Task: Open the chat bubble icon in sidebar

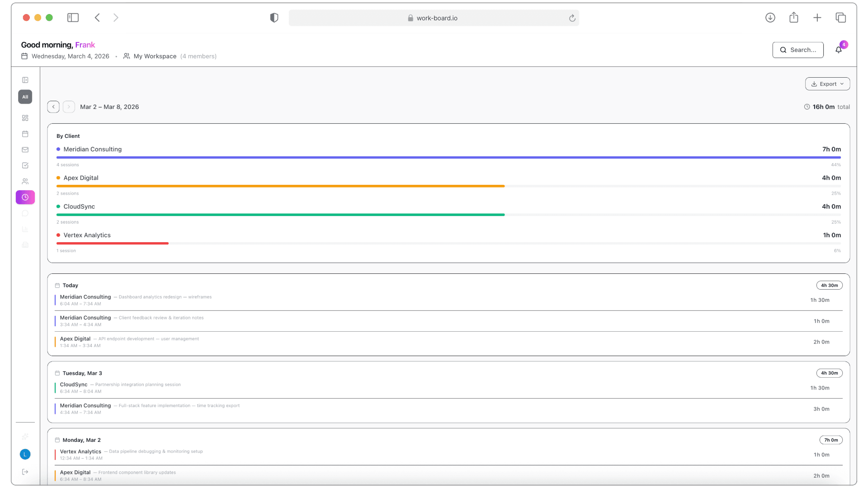Action: coord(25,213)
